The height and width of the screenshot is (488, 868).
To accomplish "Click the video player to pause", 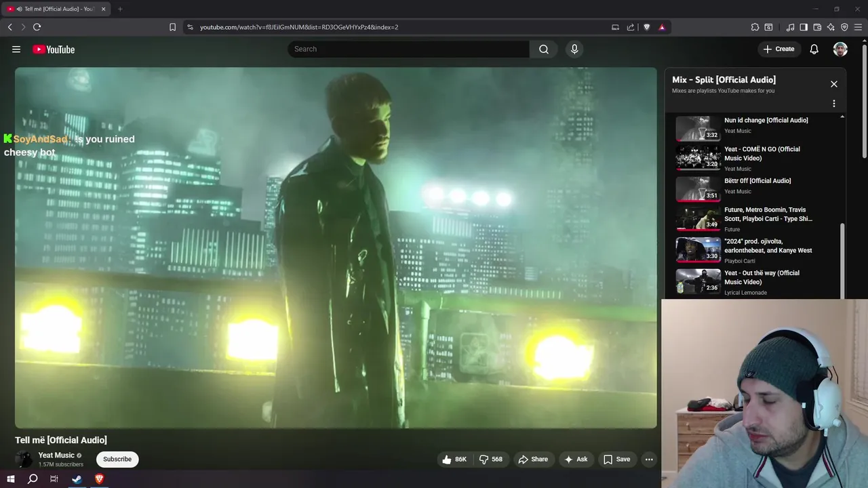I will [336, 247].
